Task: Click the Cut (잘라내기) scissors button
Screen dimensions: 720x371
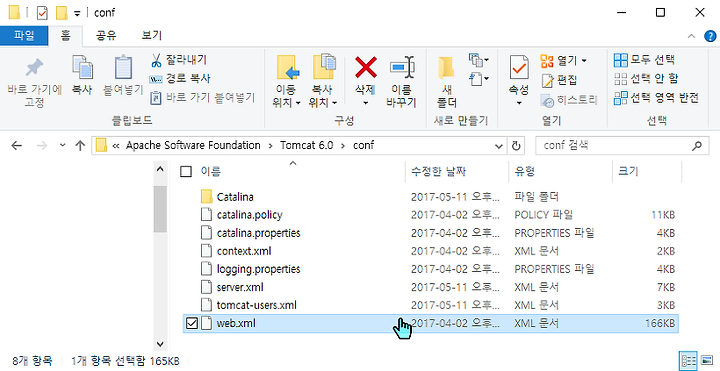Action: tap(179, 60)
